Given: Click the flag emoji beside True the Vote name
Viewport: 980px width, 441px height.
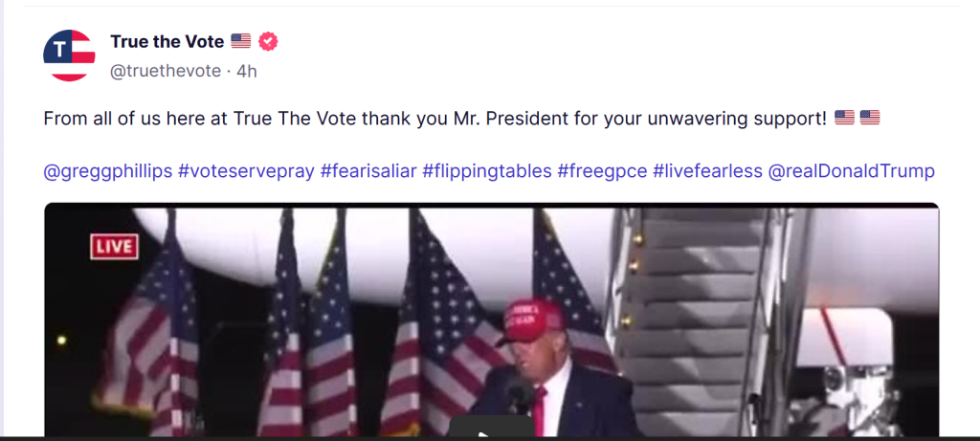Looking at the screenshot, I should (240, 42).
